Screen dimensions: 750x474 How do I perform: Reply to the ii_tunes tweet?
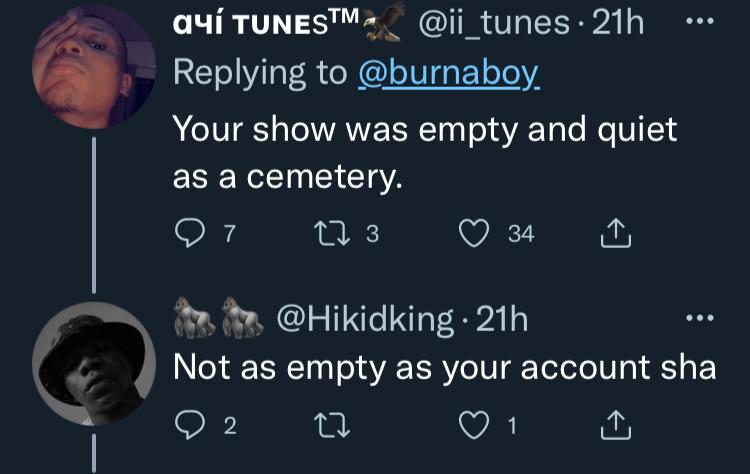coord(189,234)
